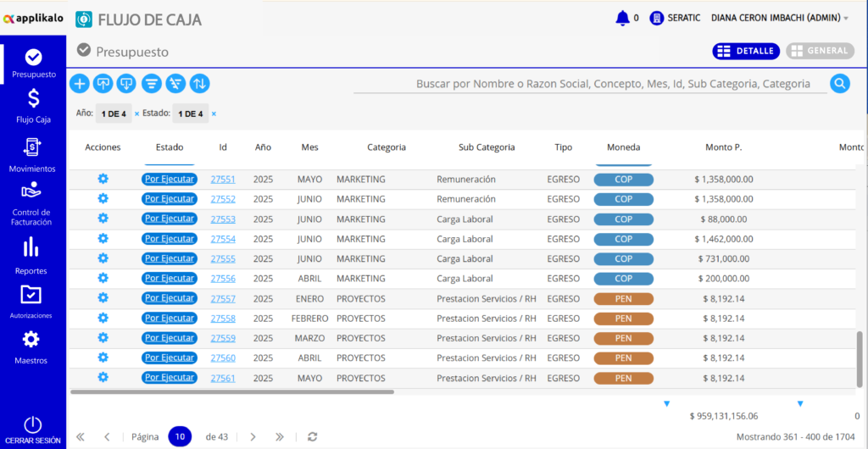
Task: Open actions gear for row 27561
Action: coord(103,377)
